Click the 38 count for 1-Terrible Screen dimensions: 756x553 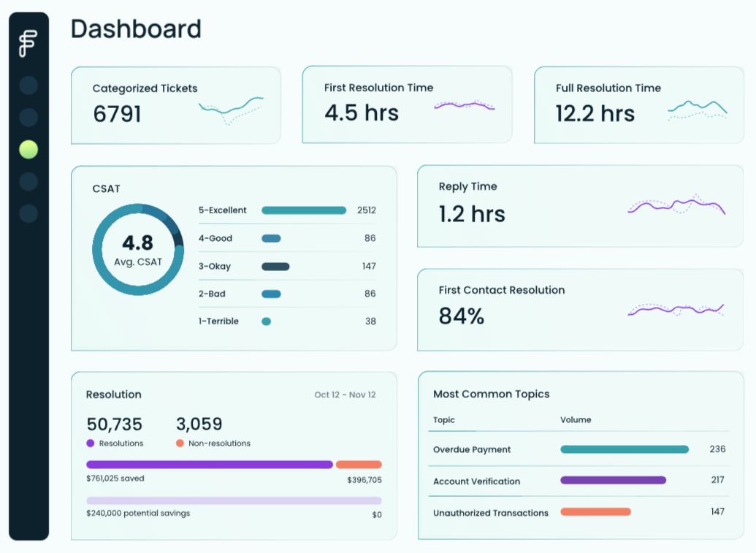[x=370, y=321]
